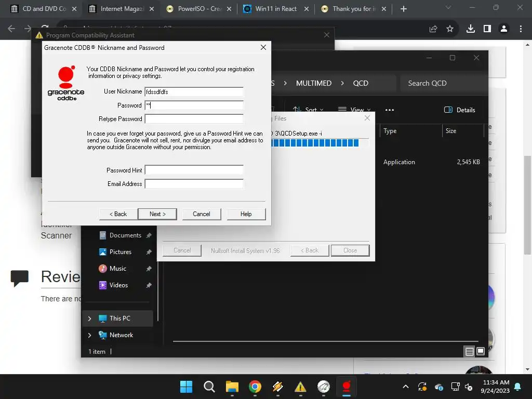Open Videos in the Explorer sidebar
This screenshot has width=532, height=399.
click(x=118, y=285)
